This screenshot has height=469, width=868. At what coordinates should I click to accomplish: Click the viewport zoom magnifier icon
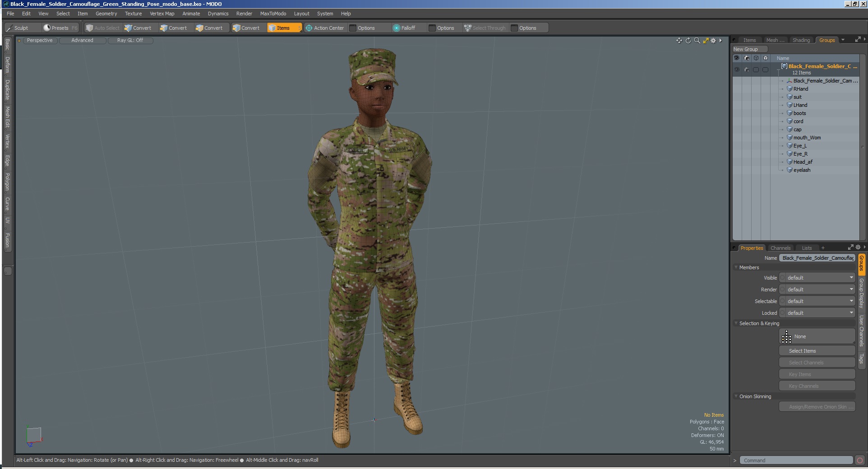(697, 41)
